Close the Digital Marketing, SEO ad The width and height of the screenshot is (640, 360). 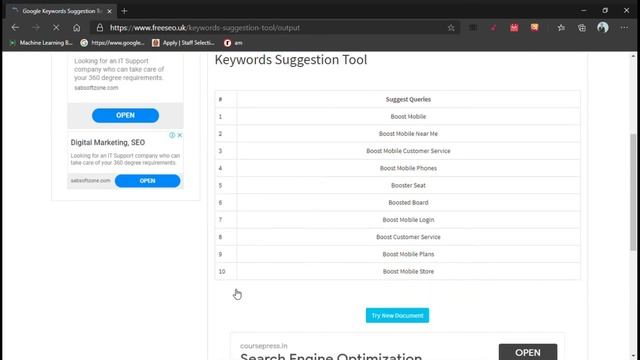click(180, 135)
